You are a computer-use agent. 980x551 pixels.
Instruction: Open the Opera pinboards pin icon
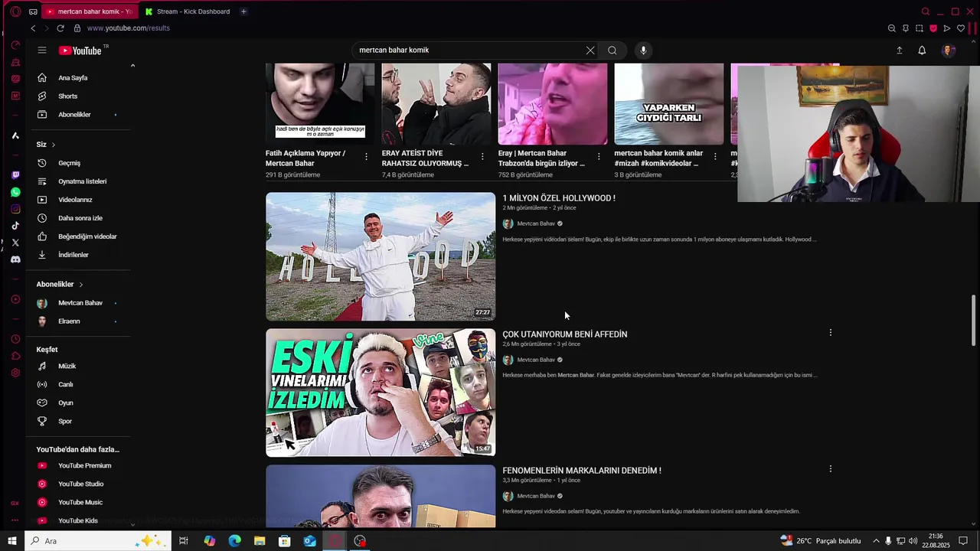coord(906,28)
